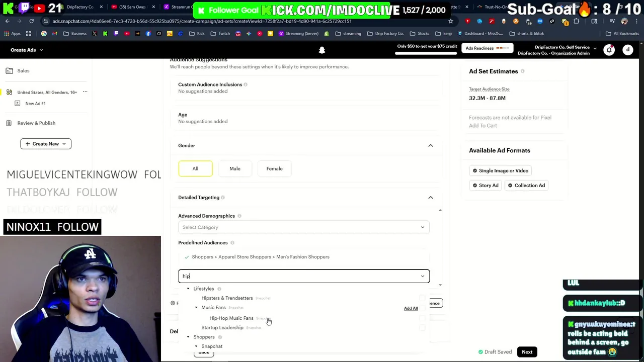Open the X (Twitter) bookmark icon
The image size is (644, 362).
tap(95, 34)
